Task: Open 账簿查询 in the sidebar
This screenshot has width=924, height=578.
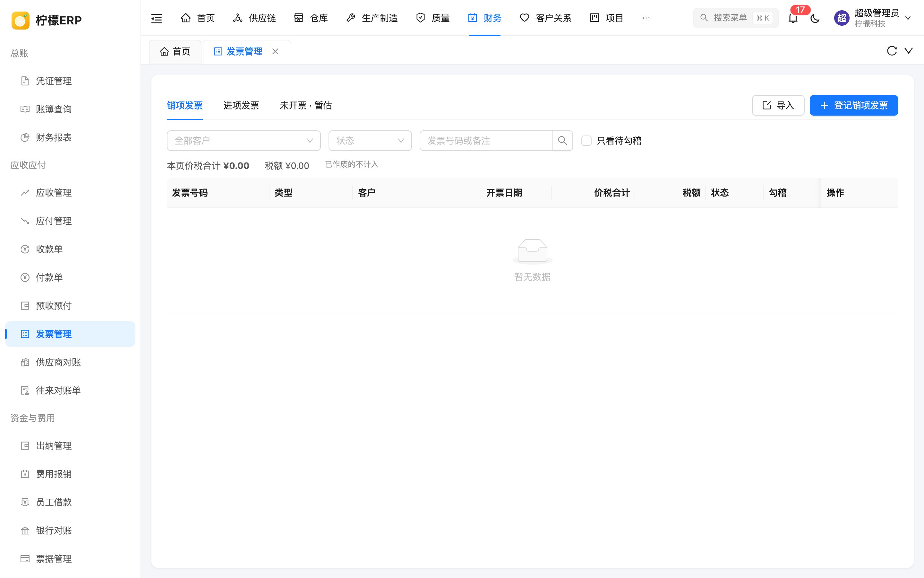Action: [x=70, y=109]
